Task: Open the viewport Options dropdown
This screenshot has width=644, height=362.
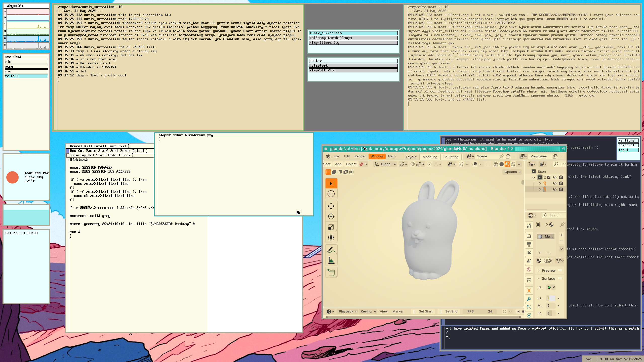Action: click(x=513, y=172)
